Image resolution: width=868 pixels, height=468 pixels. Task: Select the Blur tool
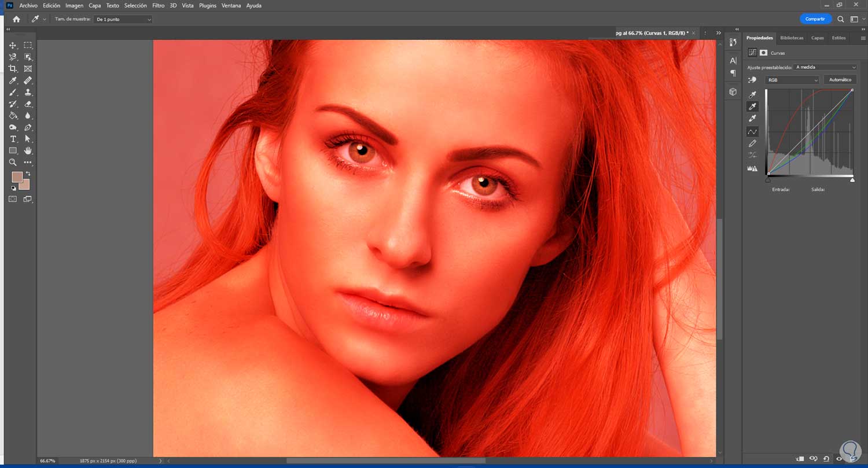28,116
